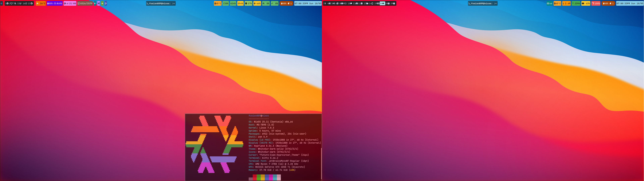Click the root disk /20% module

226,4
